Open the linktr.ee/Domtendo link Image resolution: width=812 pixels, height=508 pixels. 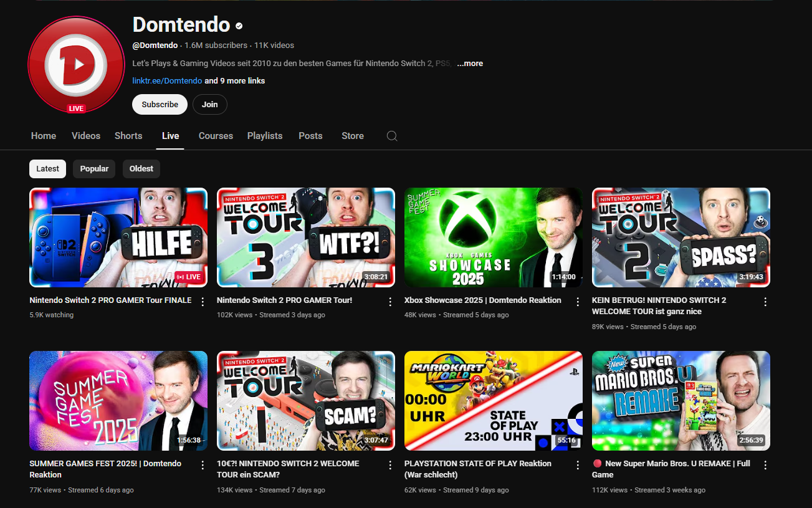pyautogui.click(x=167, y=81)
